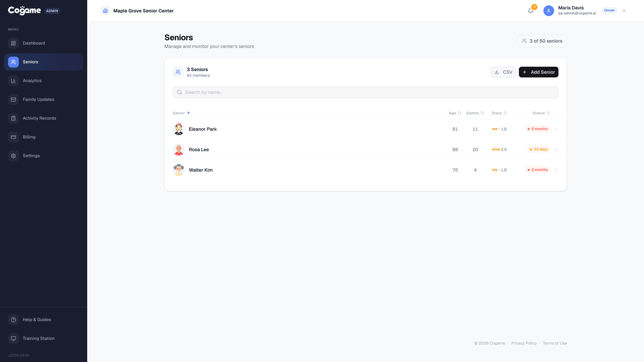644x362 pixels.
Task: Click Walter Kim's 2 months status badge
Action: [538, 170]
